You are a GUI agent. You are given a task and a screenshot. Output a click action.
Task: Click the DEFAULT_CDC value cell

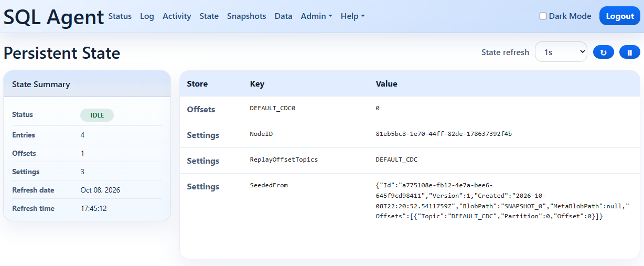396,159
